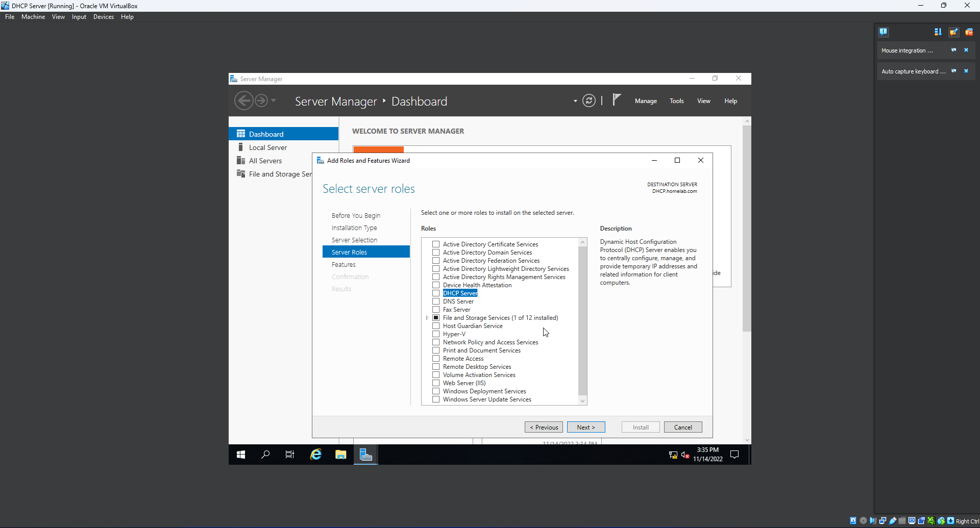
Task: Launch Internet Explorer from taskbar
Action: 316,455
